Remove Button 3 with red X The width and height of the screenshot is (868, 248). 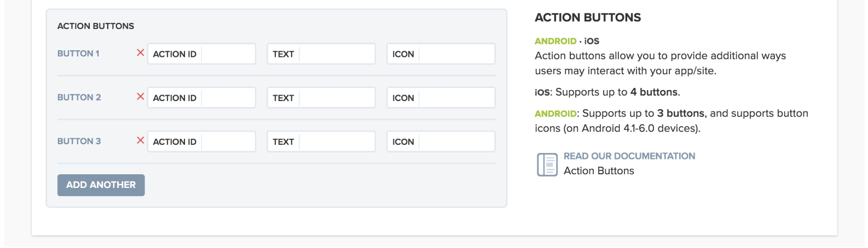(x=141, y=140)
